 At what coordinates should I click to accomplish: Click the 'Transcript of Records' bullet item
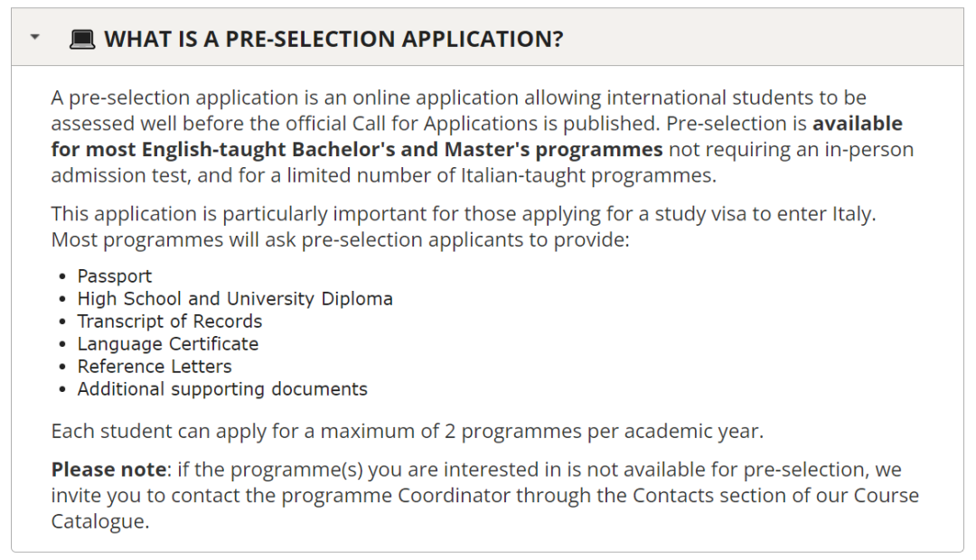pos(169,321)
